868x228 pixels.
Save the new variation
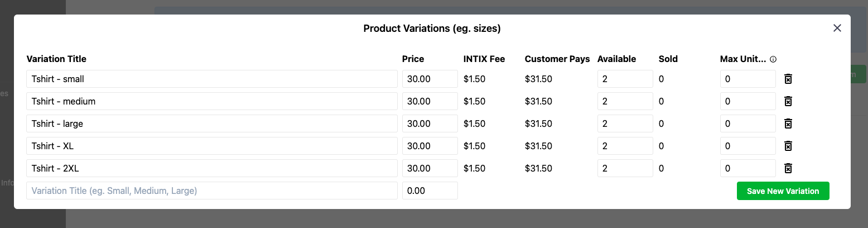pyautogui.click(x=783, y=191)
